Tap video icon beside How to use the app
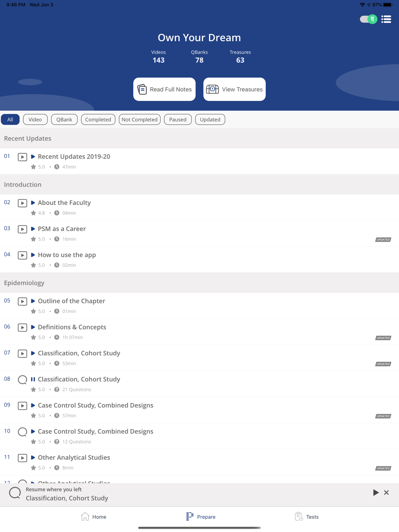 (22, 255)
